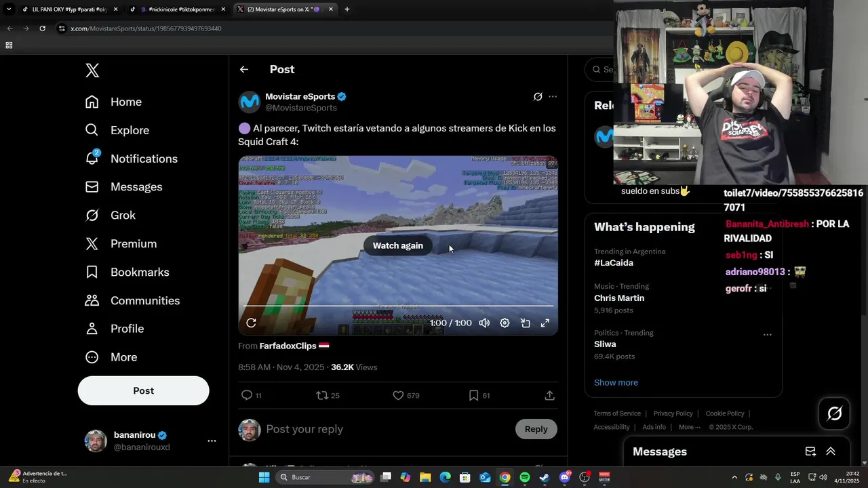Screen dimensions: 868x488
Task: Show hidden system tray icons
Action: (734, 477)
